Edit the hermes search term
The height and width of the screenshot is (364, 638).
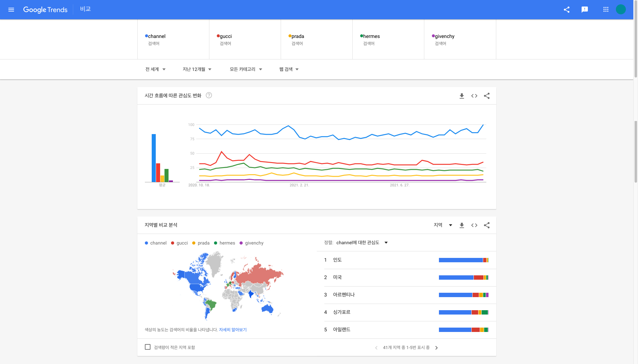coord(388,40)
